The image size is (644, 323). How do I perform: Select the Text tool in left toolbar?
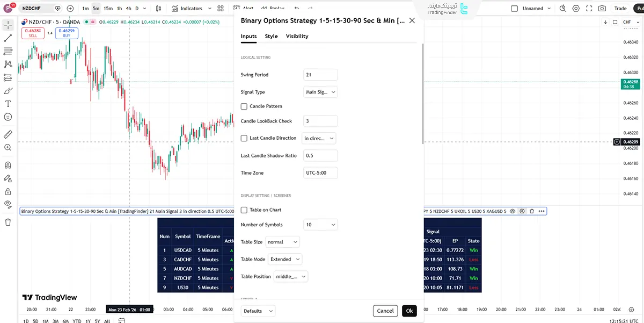tap(8, 104)
